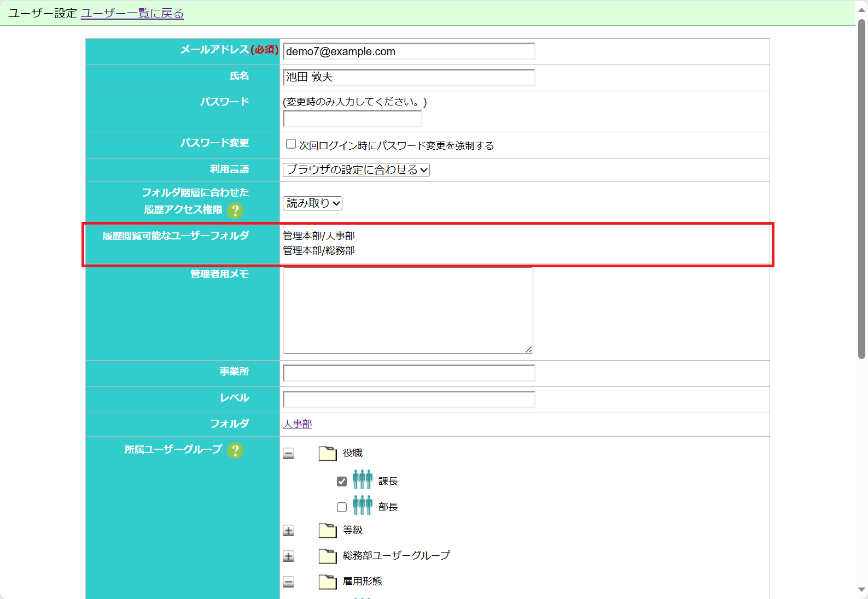Click the 等級 folder icon
868x599 pixels.
pyautogui.click(x=328, y=530)
